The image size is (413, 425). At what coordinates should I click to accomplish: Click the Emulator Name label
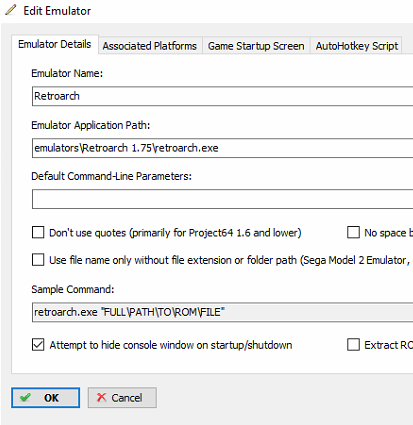(67, 73)
